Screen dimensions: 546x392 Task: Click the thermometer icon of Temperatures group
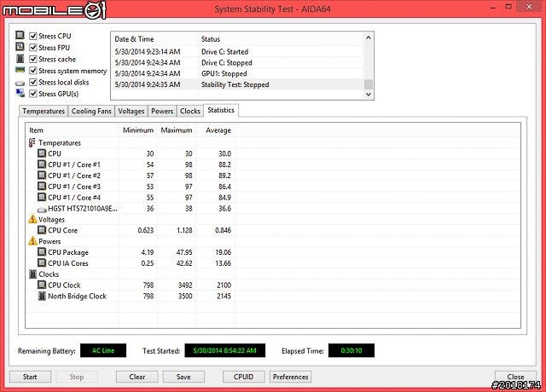tap(32, 142)
